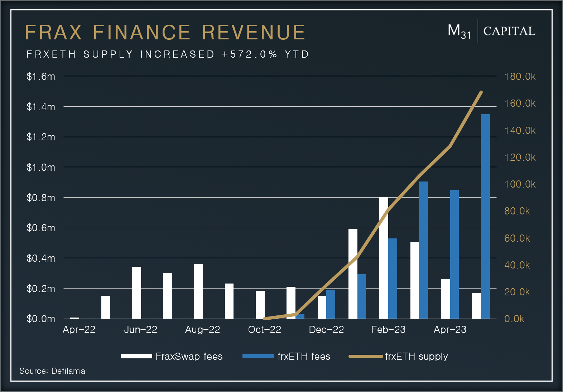Click the 40.0k right axis label
The image size is (563, 392).
click(x=517, y=265)
